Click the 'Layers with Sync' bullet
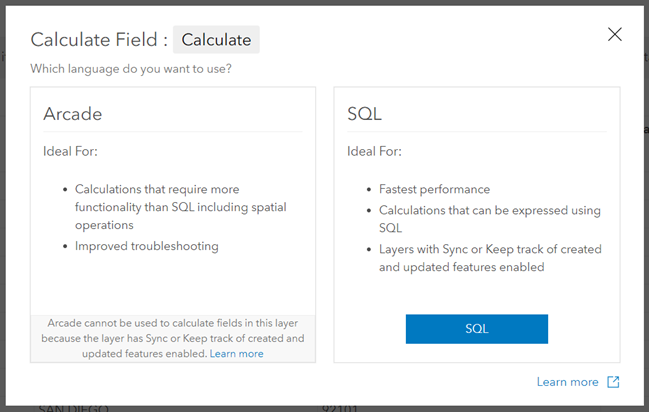 pos(490,258)
